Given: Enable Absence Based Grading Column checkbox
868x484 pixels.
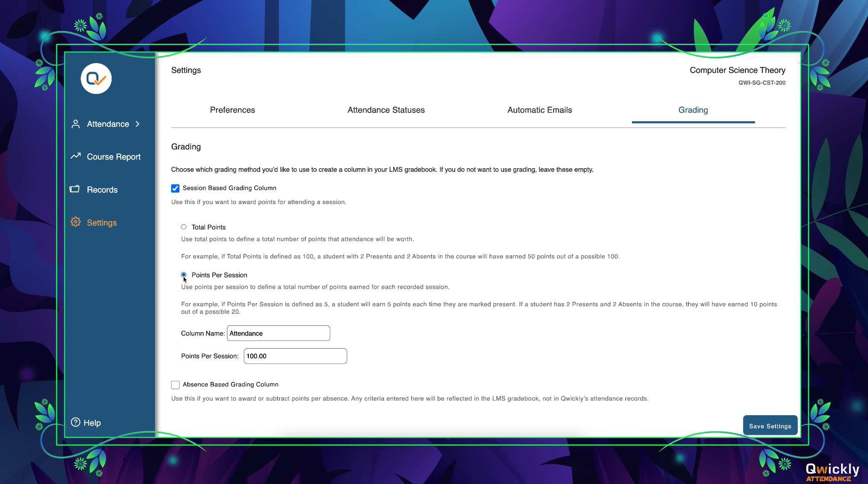Looking at the screenshot, I should 175,385.
